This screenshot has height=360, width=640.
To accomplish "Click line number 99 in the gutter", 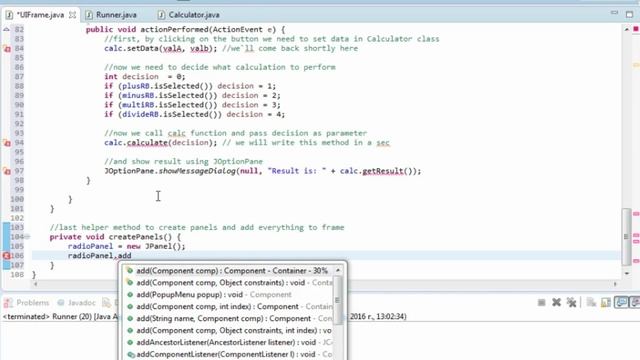I will (x=19, y=190).
